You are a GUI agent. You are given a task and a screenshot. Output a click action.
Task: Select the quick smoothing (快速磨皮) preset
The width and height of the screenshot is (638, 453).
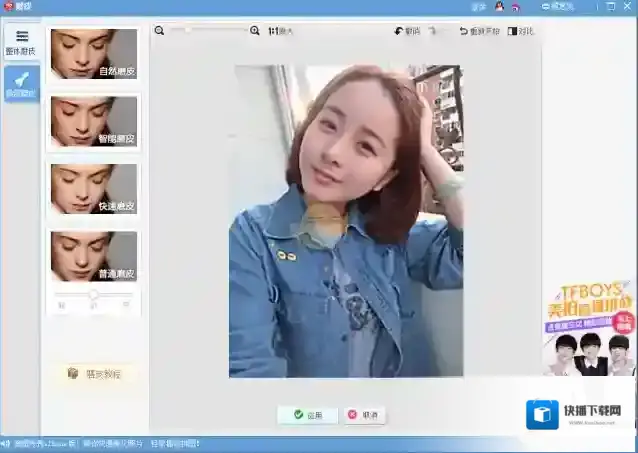click(x=94, y=188)
